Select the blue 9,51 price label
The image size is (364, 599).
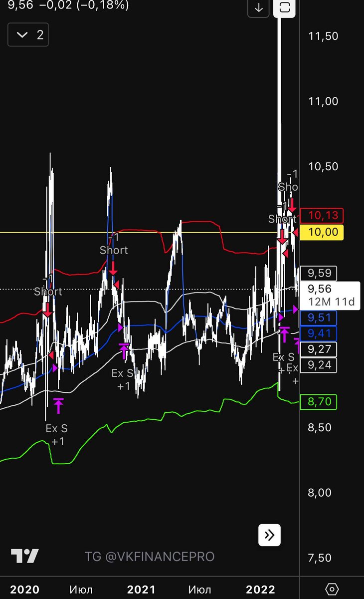point(319,318)
